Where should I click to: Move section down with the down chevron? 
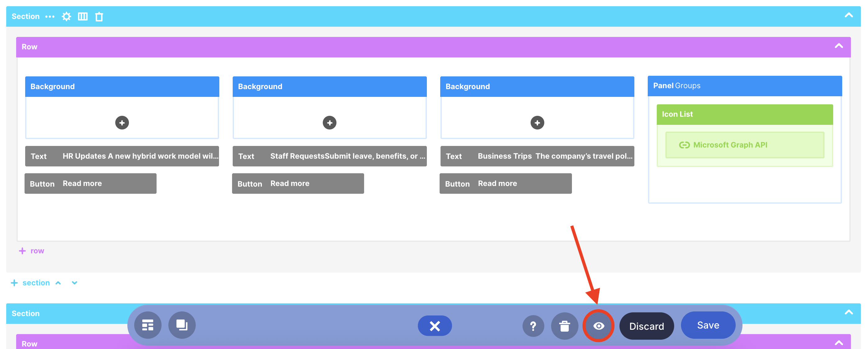[75, 283]
